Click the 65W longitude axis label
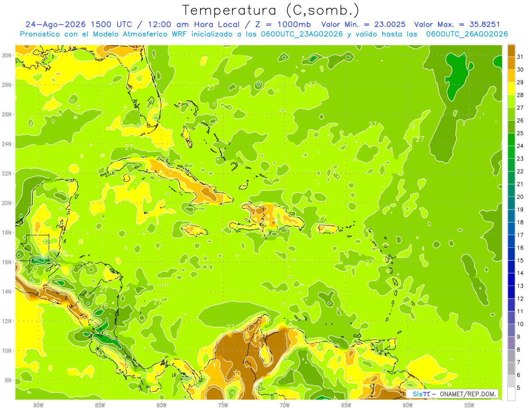The image size is (532, 411). point(346,405)
